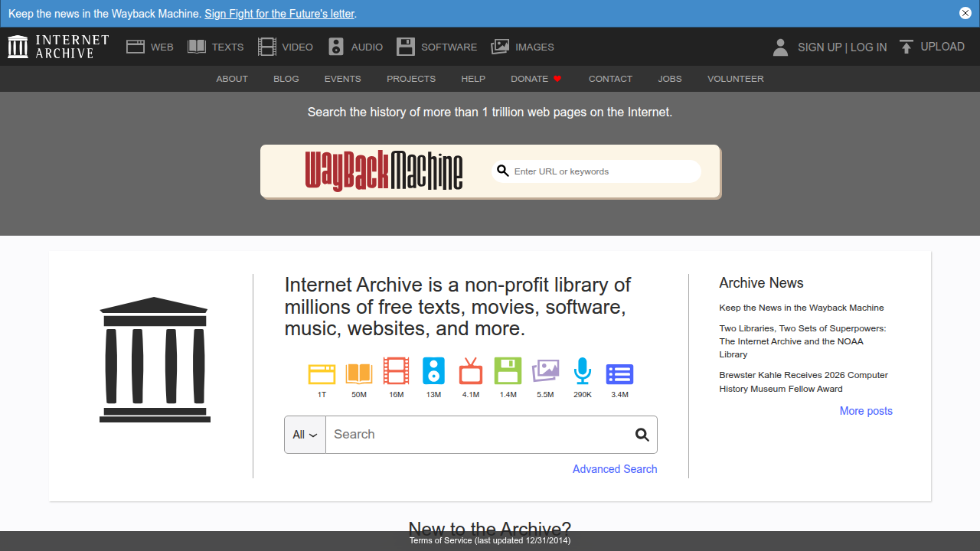Click the user avatar icon

(x=780, y=47)
